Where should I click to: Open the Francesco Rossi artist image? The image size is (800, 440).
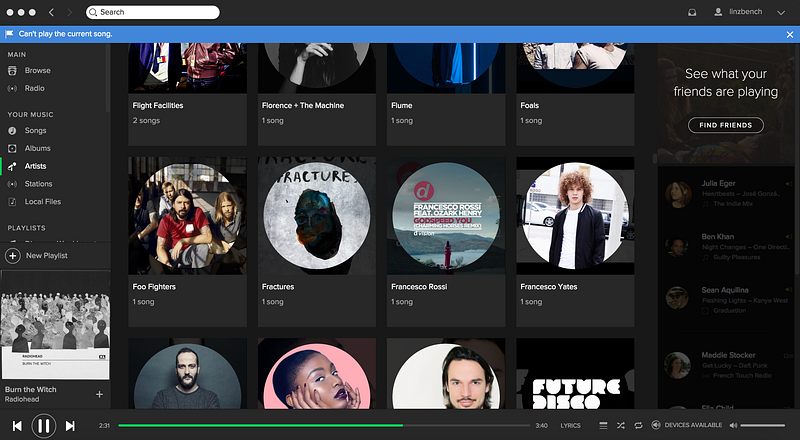446,216
